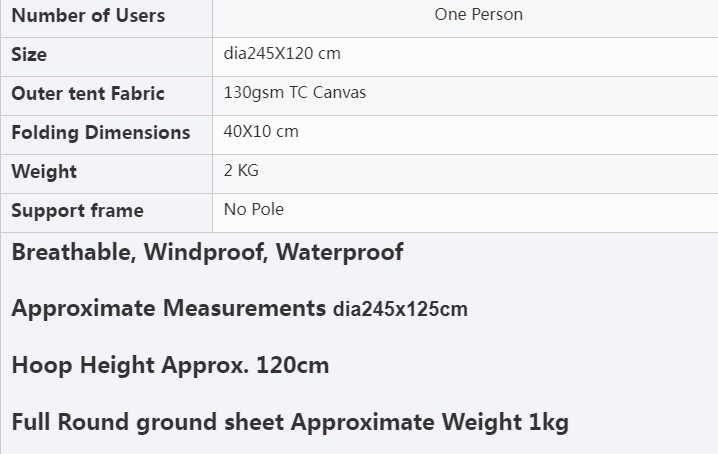Select the Approximate Weight 1kg text
718x454 pixels.
[430, 422]
